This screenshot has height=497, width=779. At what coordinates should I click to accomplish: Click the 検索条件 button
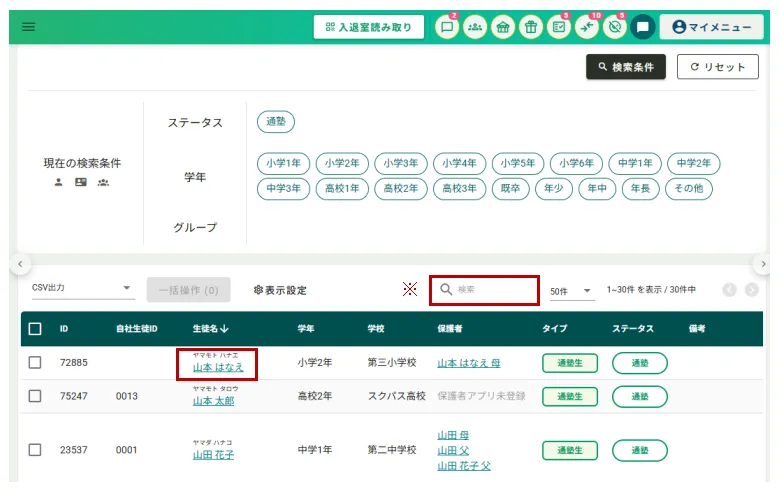coord(625,67)
